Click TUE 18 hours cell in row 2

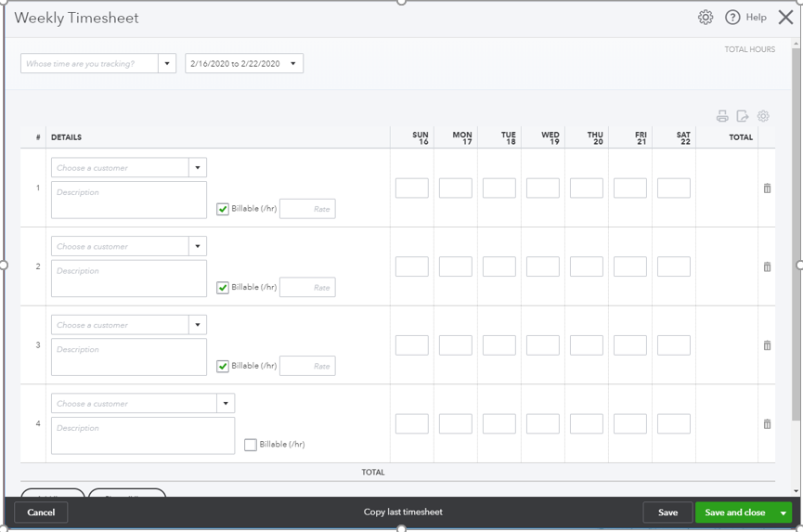point(499,266)
